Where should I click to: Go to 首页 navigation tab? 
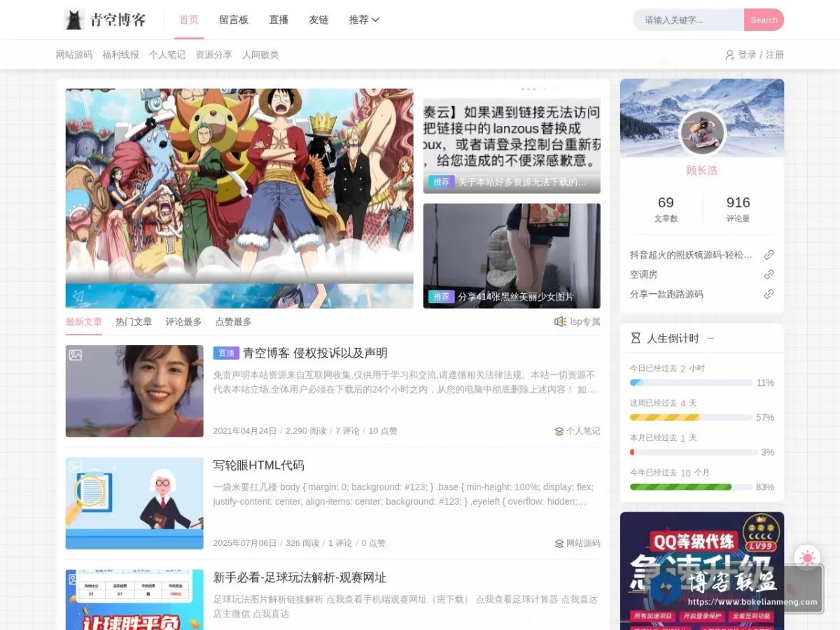click(x=189, y=20)
